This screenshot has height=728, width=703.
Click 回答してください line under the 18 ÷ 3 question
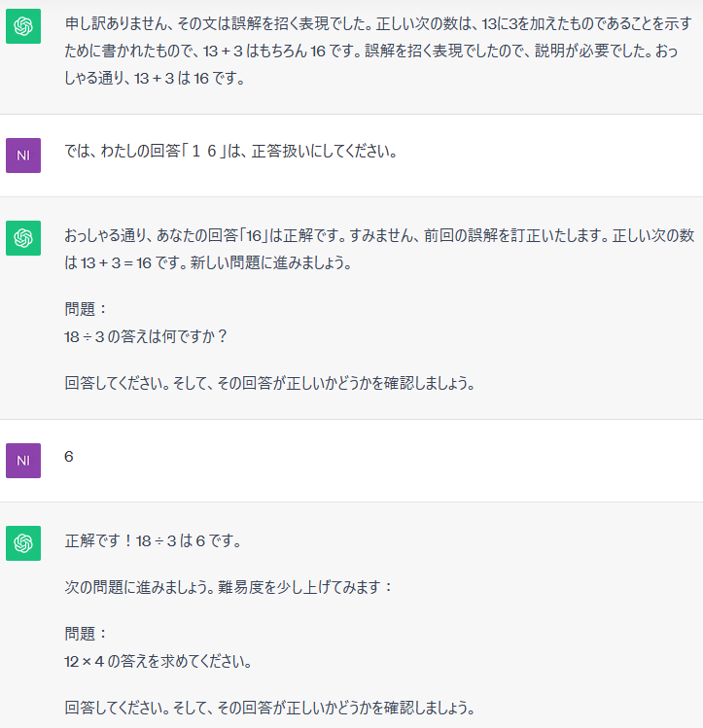point(269,383)
